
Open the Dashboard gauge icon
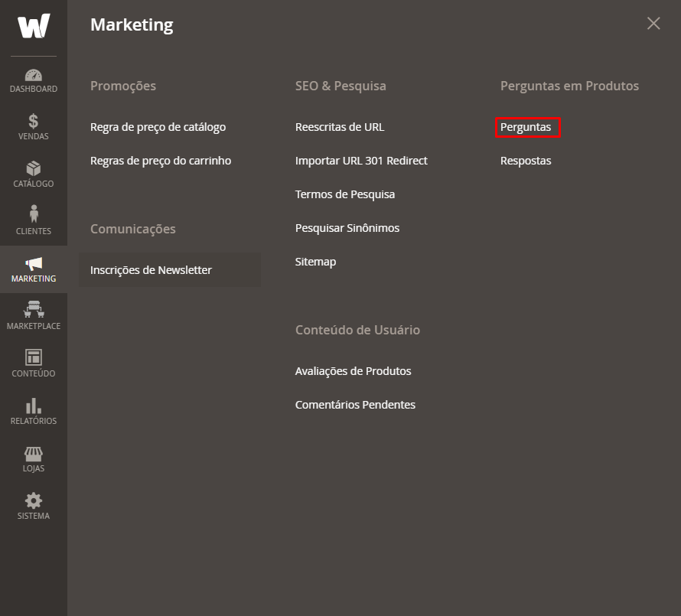34,76
